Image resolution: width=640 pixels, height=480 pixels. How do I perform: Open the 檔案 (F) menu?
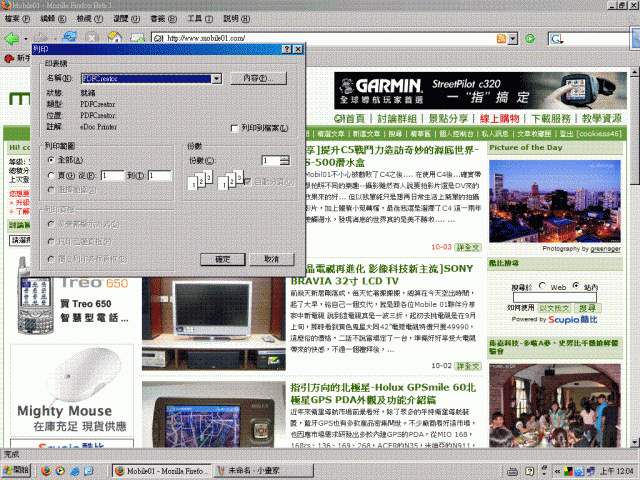pos(18,19)
